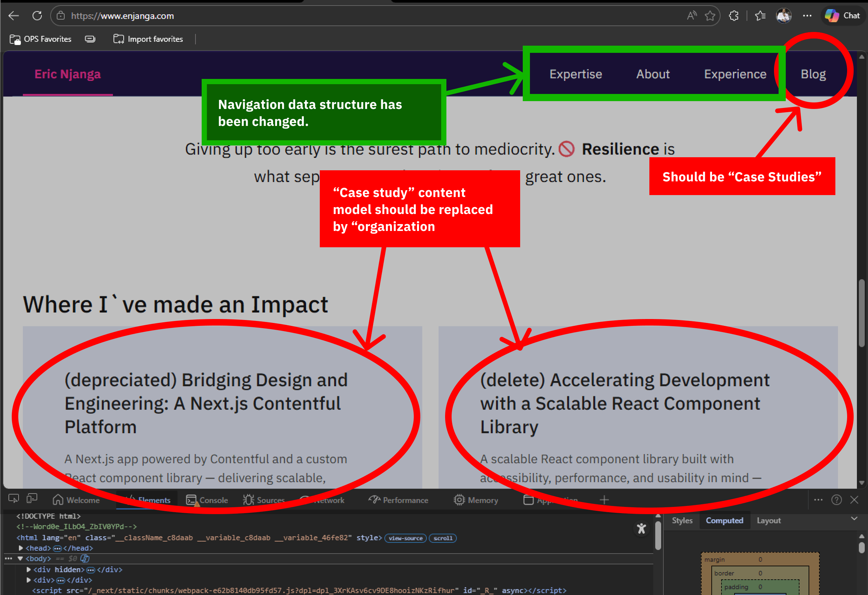Open the Favorites list icon
The height and width of the screenshot is (595, 868).
pyautogui.click(x=760, y=16)
